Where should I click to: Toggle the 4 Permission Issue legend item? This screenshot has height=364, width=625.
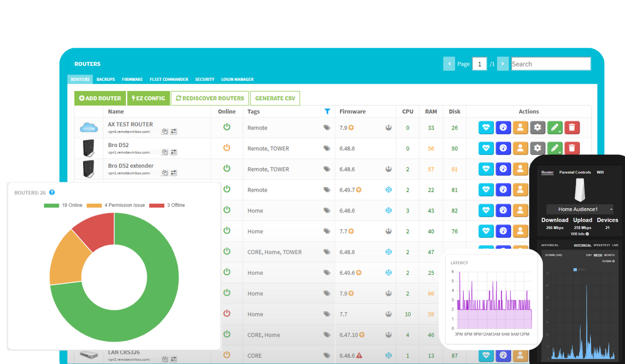(116, 205)
